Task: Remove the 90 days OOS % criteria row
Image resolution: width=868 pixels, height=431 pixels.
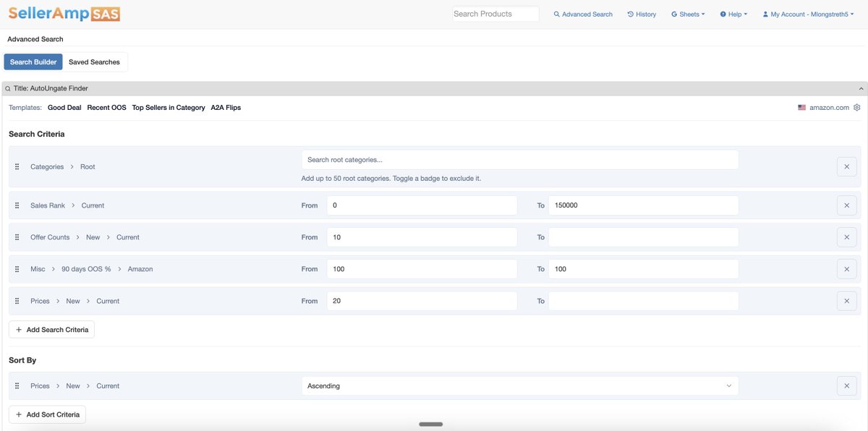Action: [846, 269]
